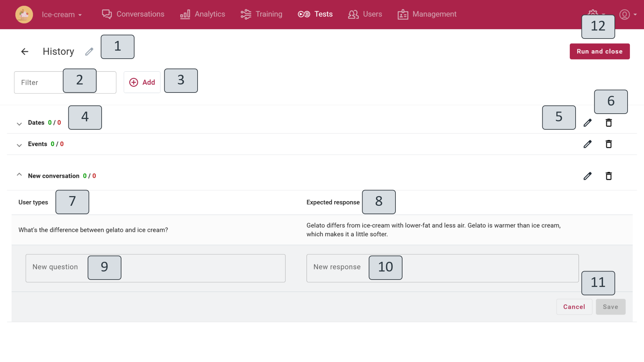The width and height of the screenshot is (644, 362).
Task: Open the Analytics tab
Action: pyautogui.click(x=203, y=14)
